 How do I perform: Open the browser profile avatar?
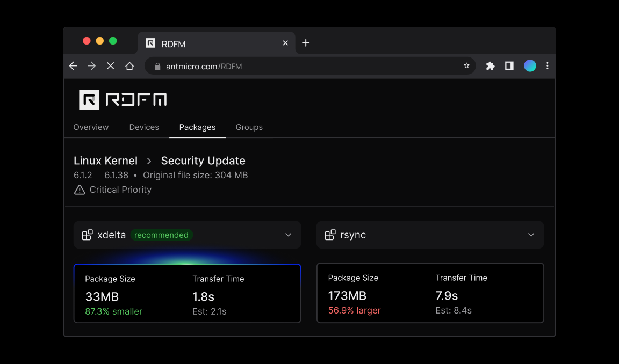[x=530, y=66]
